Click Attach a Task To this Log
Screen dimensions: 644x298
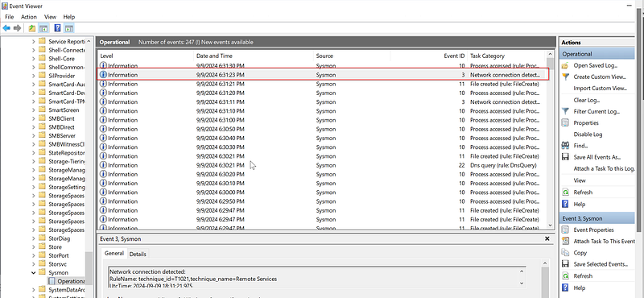tap(605, 168)
